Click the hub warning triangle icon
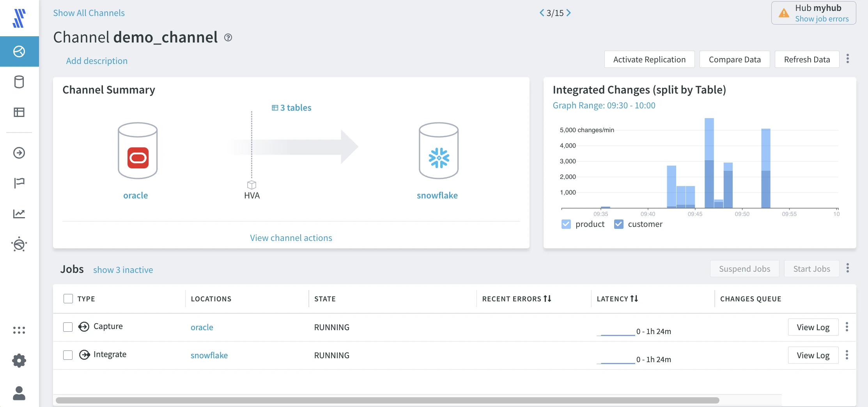This screenshot has width=868, height=407. click(784, 13)
